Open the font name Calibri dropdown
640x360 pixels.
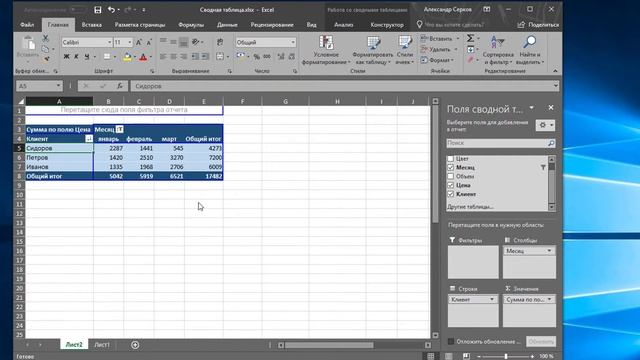(x=109, y=42)
